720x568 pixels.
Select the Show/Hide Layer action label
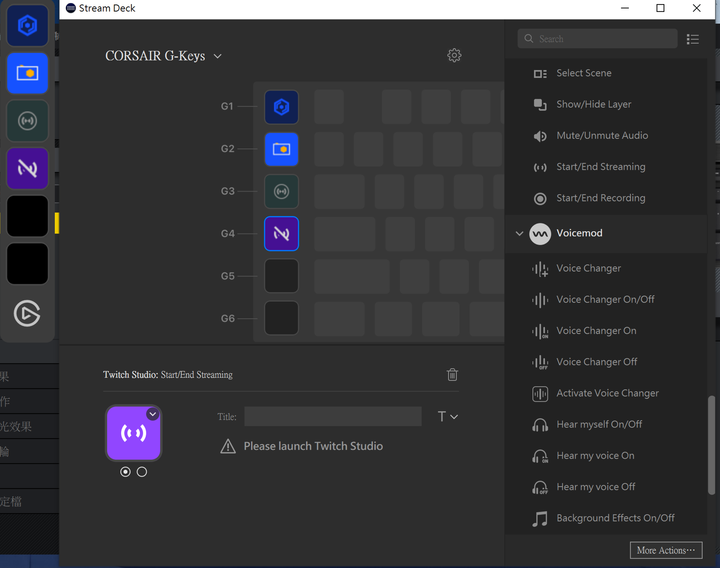pos(594,104)
